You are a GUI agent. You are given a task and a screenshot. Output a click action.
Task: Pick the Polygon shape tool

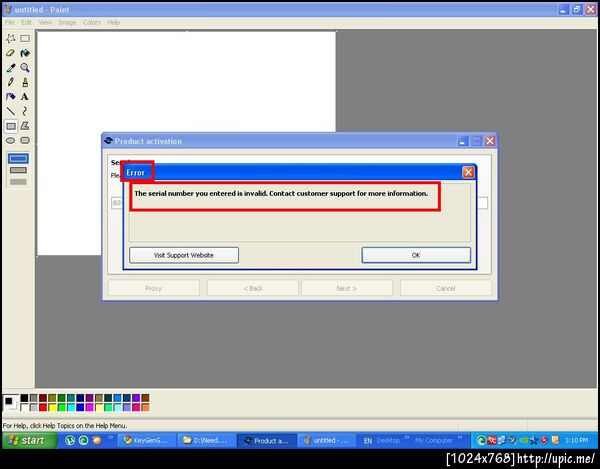click(25, 126)
